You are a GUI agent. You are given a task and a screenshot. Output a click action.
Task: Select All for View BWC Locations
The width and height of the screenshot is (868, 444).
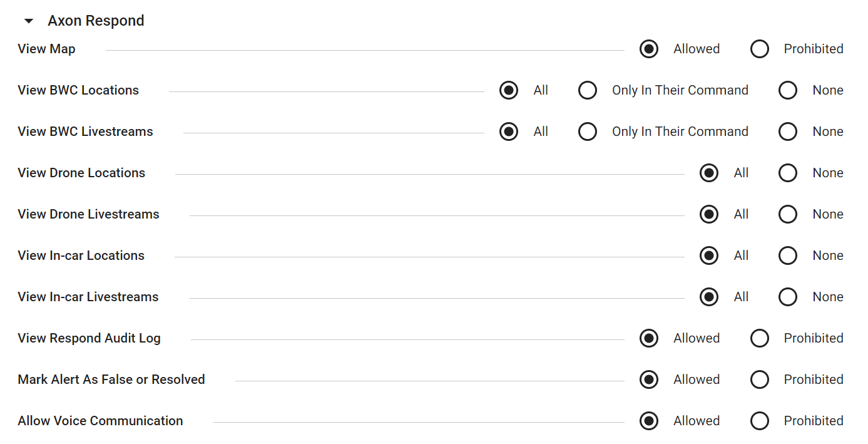(x=509, y=90)
